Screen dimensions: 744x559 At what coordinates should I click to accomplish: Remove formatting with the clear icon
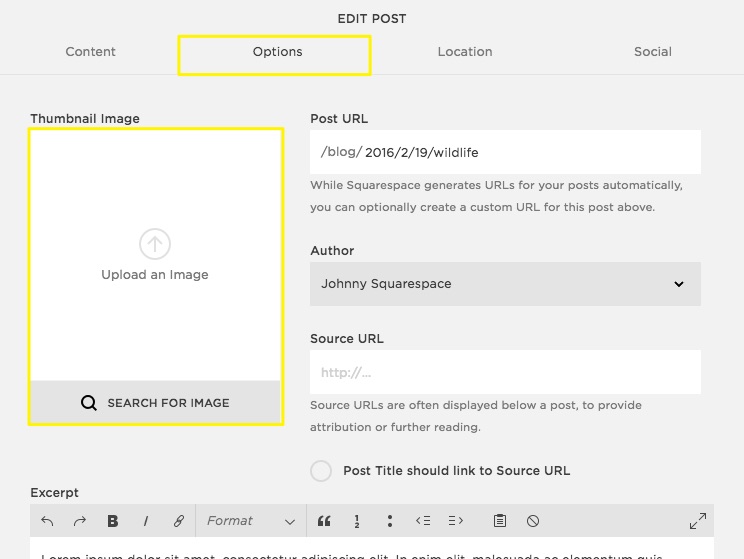533,521
